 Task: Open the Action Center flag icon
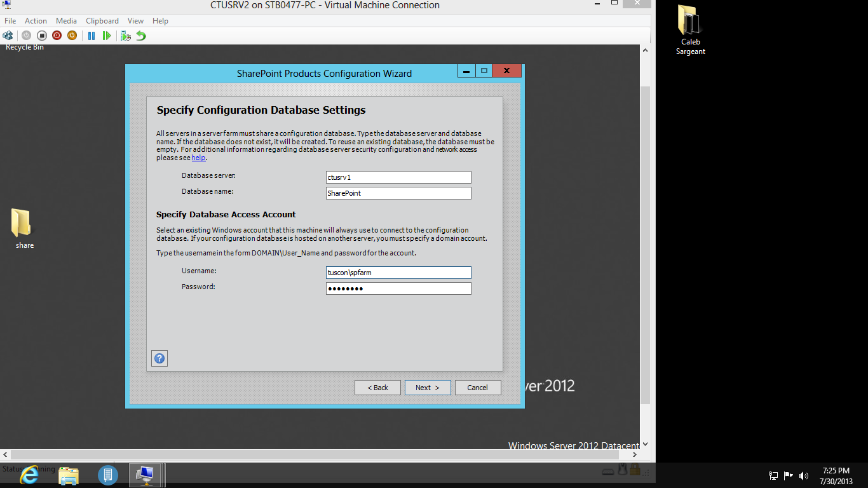[789, 475]
